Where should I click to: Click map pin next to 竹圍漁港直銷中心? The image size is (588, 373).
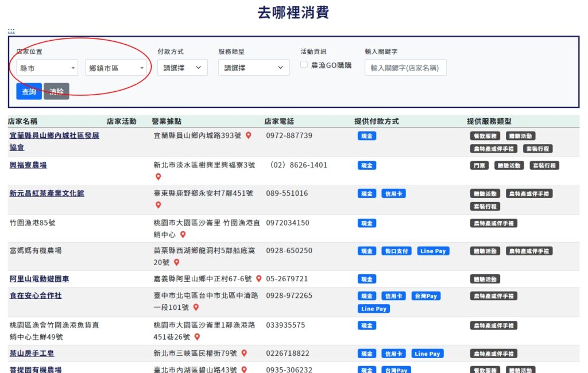(183, 234)
